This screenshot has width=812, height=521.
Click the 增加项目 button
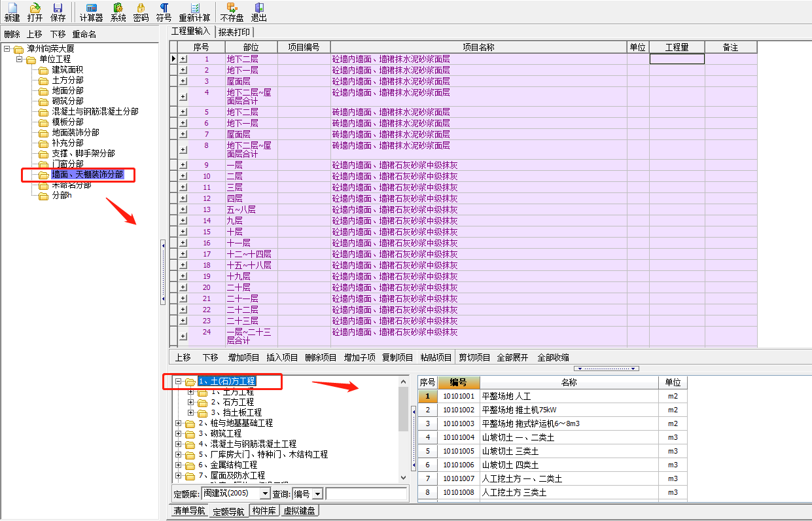(243, 357)
